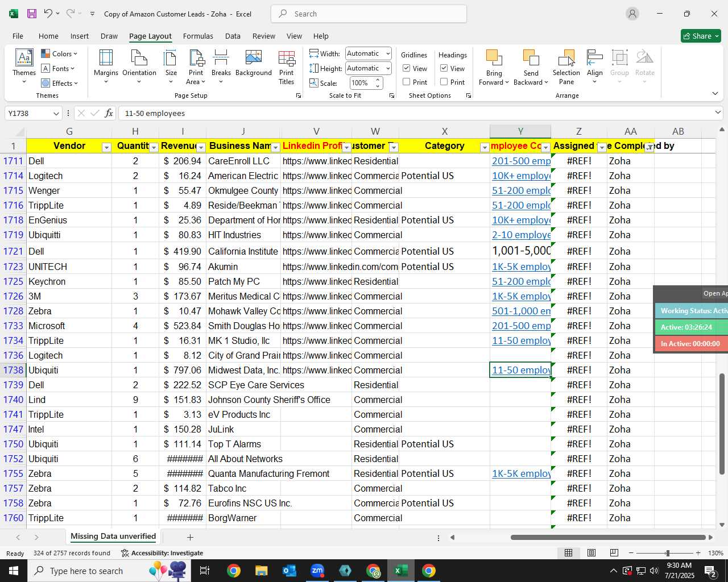Insert function using fx button

click(x=109, y=113)
